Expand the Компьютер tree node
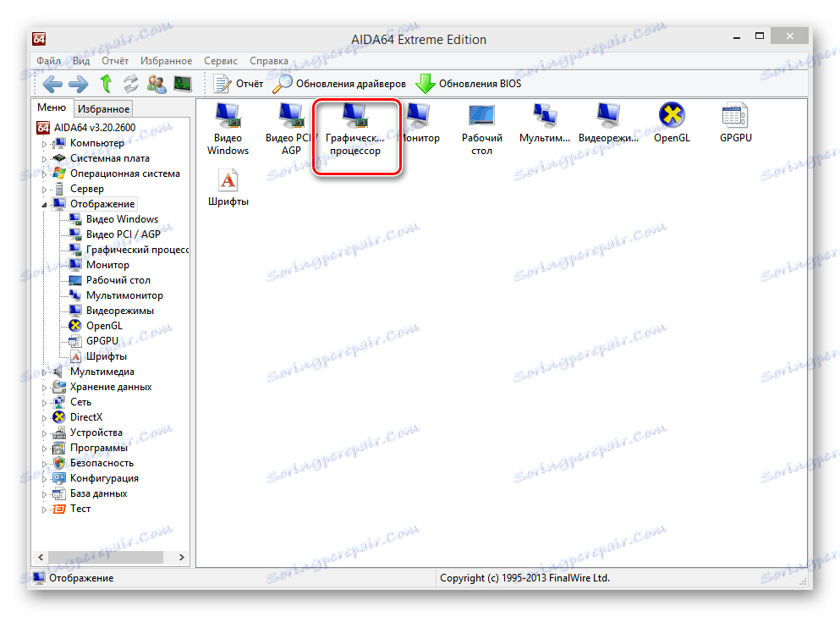The image size is (840, 617). pos(45,144)
